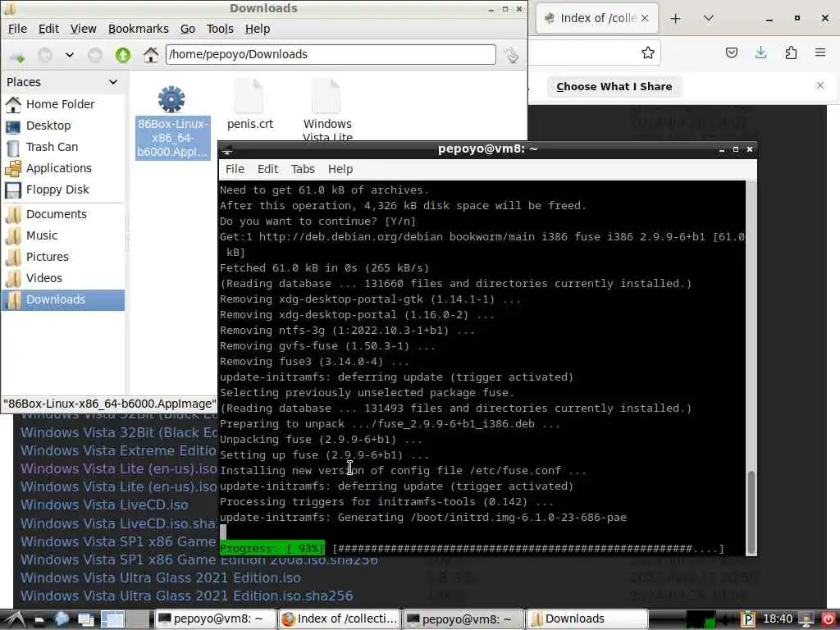Viewport: 840px width, 630px height.
Task: Open Edit menu in Downloads file manager
Action: (48, 29)
